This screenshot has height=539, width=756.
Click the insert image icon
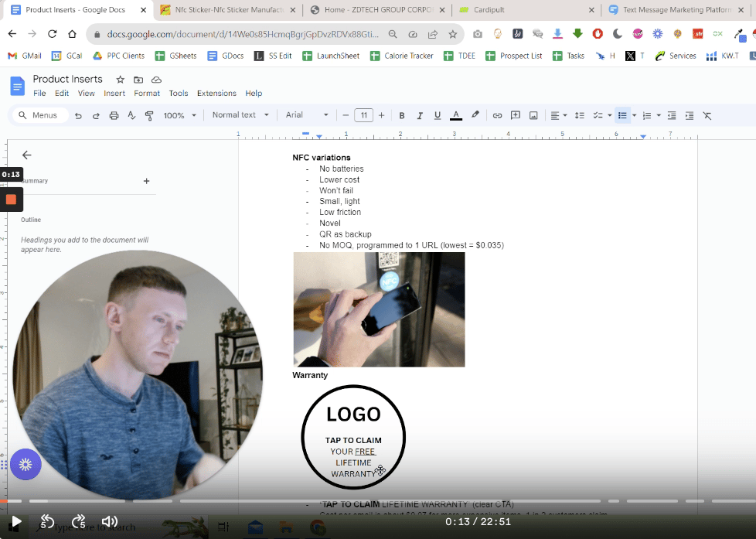533,115
